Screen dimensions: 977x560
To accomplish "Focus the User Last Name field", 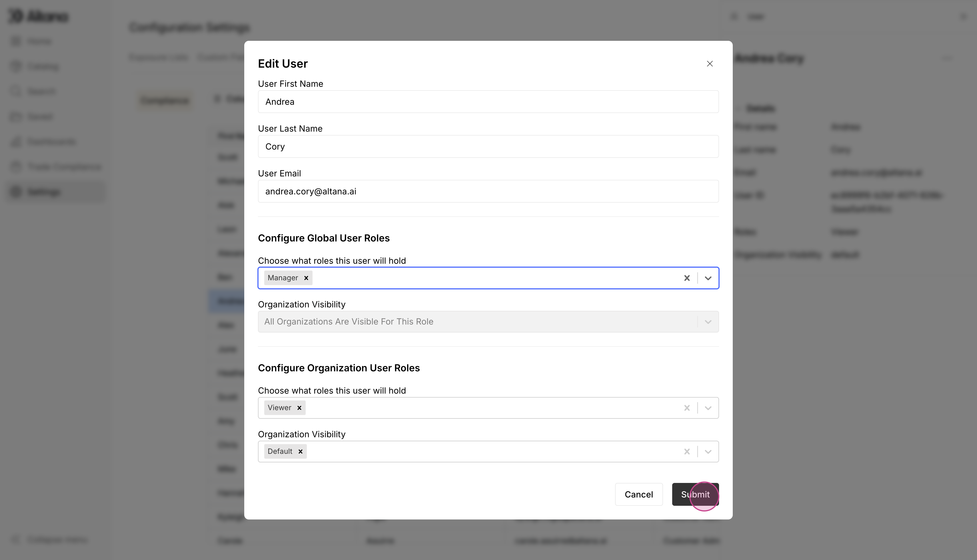I will (488, 146).
